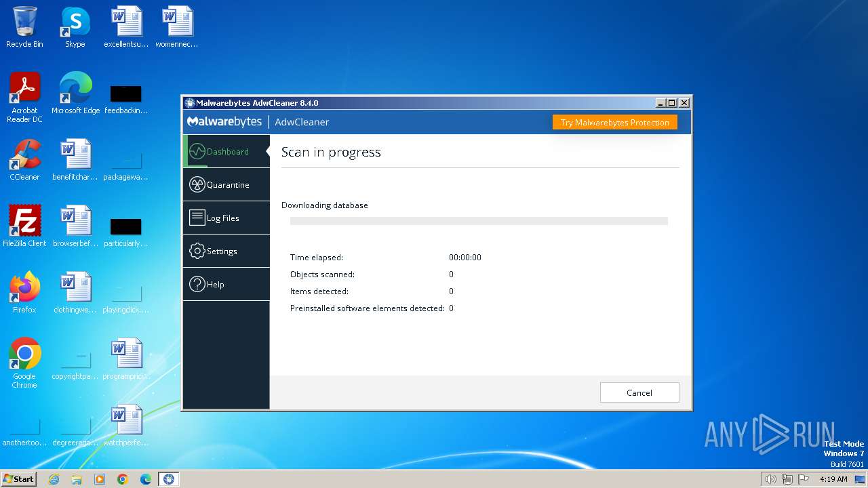The image size is (868, 488).
Task: Open Internet Explorer from taskbar
Action: pyautogui.click(x=54, y=479)
